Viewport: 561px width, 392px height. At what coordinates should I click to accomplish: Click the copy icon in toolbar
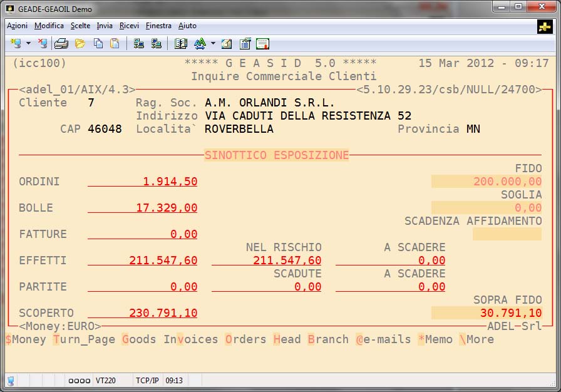point(98,43)
